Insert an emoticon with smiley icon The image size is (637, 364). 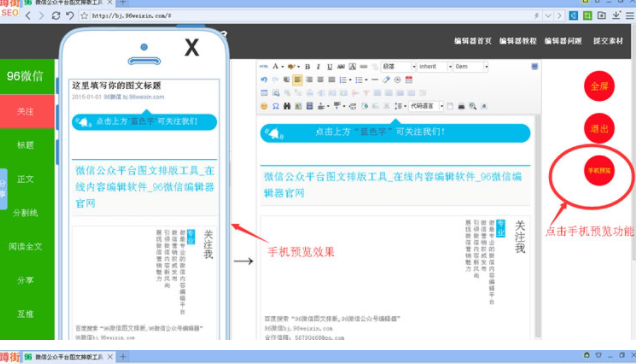[264, 106]
